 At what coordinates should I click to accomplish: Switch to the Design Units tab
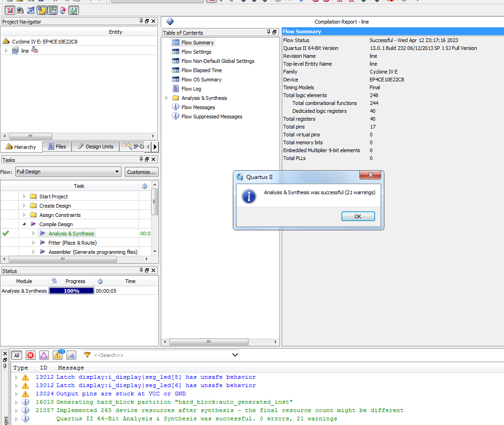(95, 147)
